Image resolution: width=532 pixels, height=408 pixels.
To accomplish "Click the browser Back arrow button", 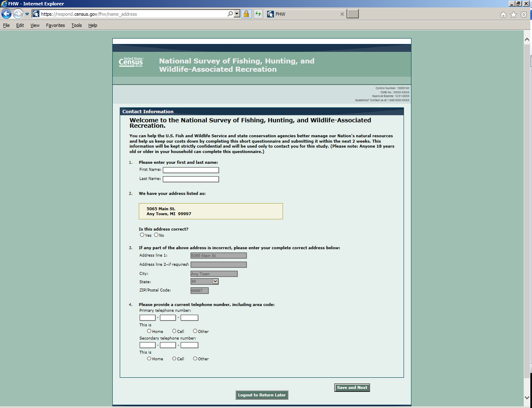I will [6, 14].
